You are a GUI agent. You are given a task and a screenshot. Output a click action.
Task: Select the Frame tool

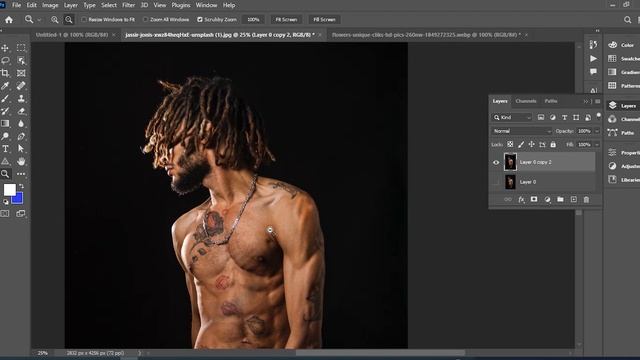click(21, 73)
